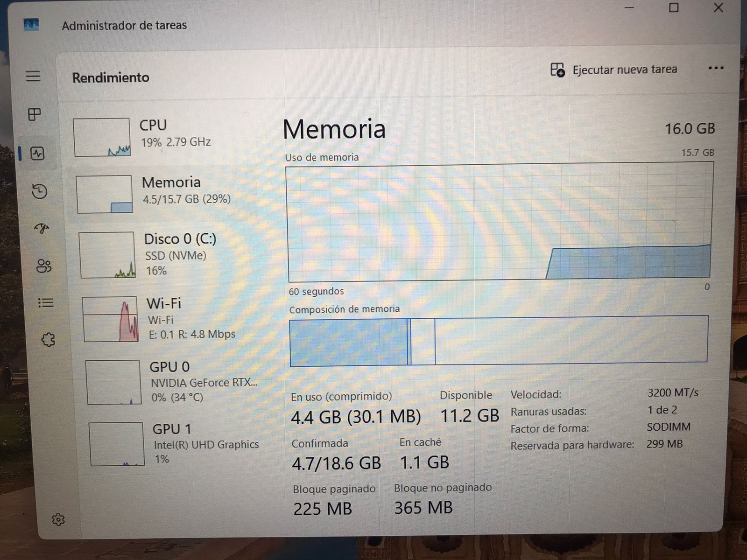Click the Composición de memoria bar

pyautogui.click(x=499, y=341)
